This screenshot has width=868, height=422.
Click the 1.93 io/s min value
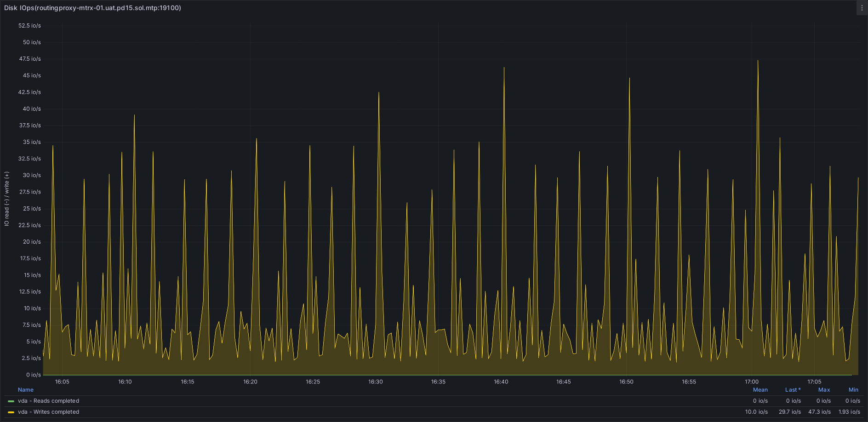pyautogui.click(x=849, y=412)
